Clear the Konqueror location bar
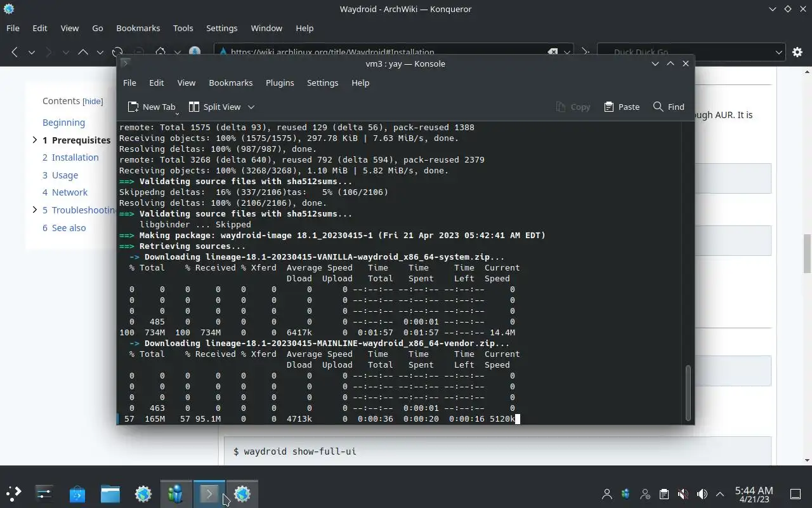The height and width of the screenshot is (508, 812). pyautogui.click(x=553, y=52)
